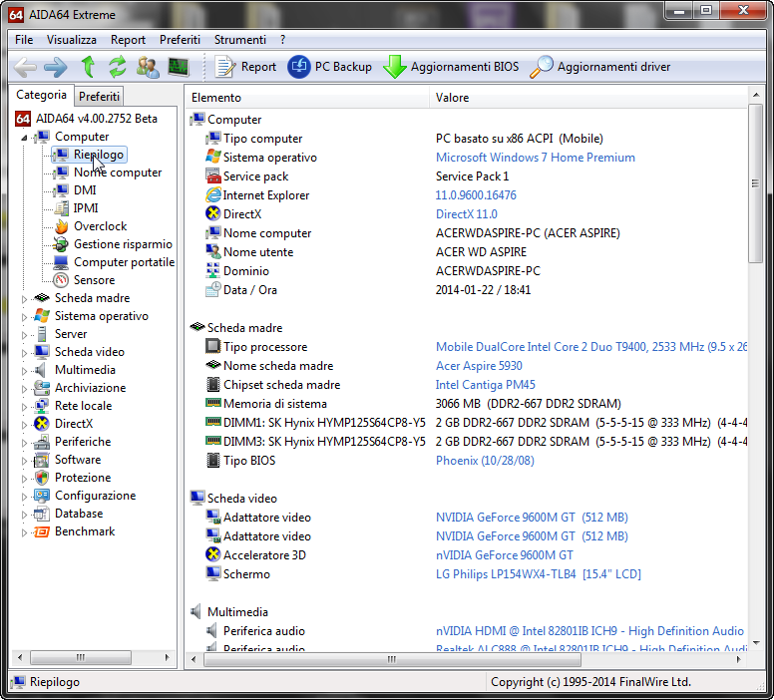Image resolution: width=774 pixels, height=700 pixels.
Task: Click the Valore column header
Action: [x=588, y=98]
